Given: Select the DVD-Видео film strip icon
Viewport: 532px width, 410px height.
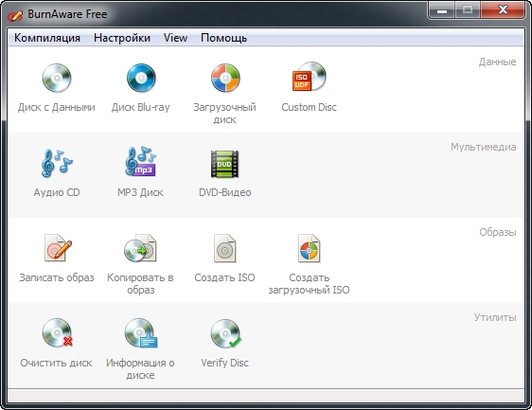Looking at the screenshot, I should 224,164.
